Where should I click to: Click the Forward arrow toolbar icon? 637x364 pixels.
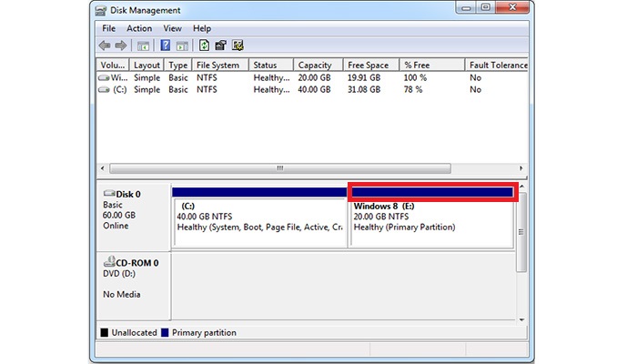[121, 45]
